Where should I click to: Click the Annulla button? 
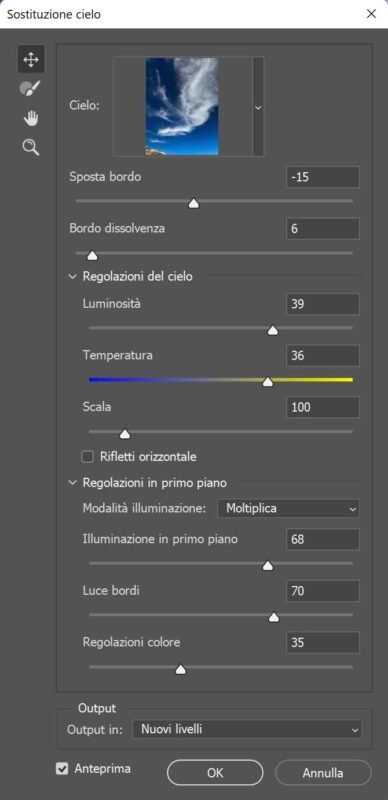(x=323, y=772)
